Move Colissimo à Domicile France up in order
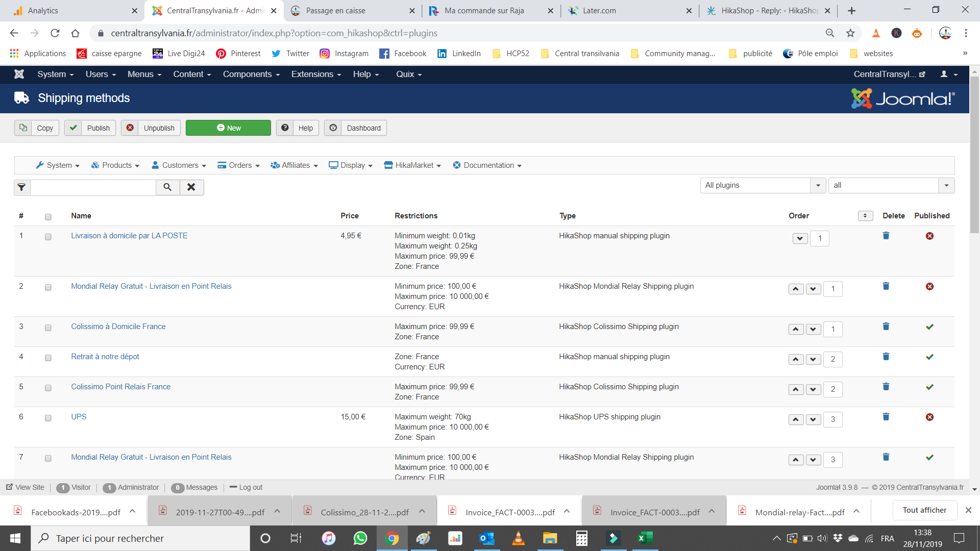The width and height of the screenshot is (980, 551). click(x=796, y=329)
